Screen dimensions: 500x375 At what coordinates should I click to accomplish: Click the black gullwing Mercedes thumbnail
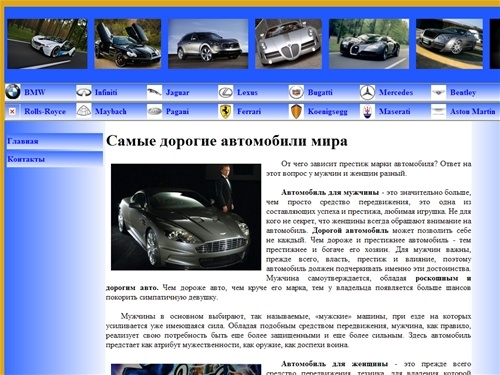(128, 44)
